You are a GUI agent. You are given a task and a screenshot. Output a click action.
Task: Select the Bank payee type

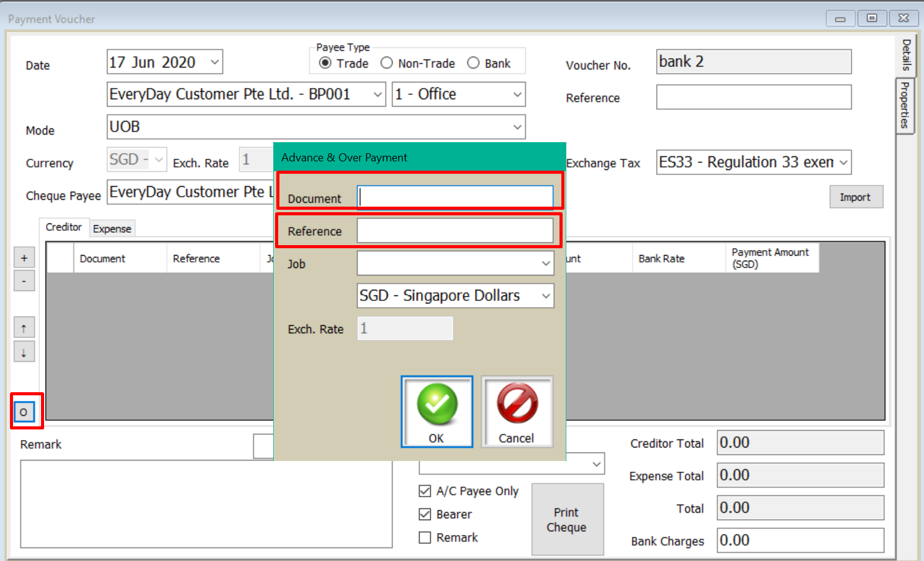[473, 63]
